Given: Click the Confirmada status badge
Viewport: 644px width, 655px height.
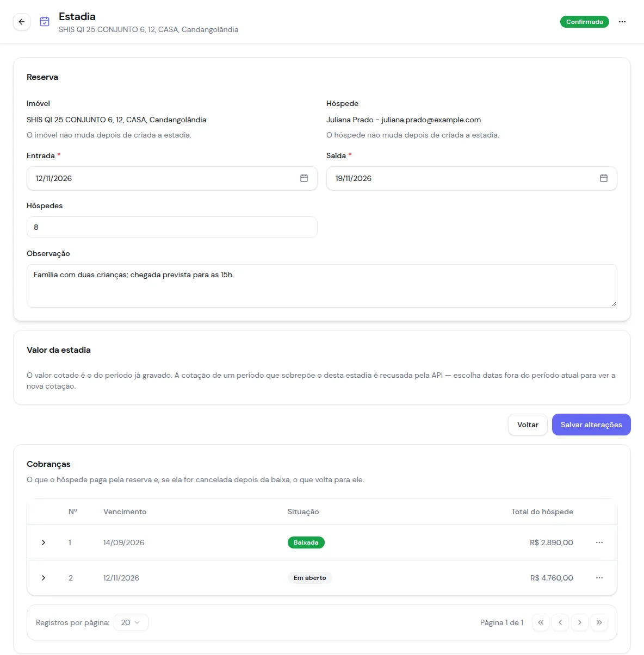Looking at the screenshot, I should click(x=585, y=22).
